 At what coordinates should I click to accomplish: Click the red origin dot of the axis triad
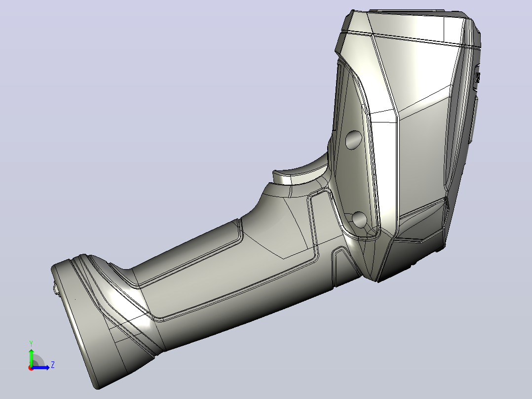(31, 368)
